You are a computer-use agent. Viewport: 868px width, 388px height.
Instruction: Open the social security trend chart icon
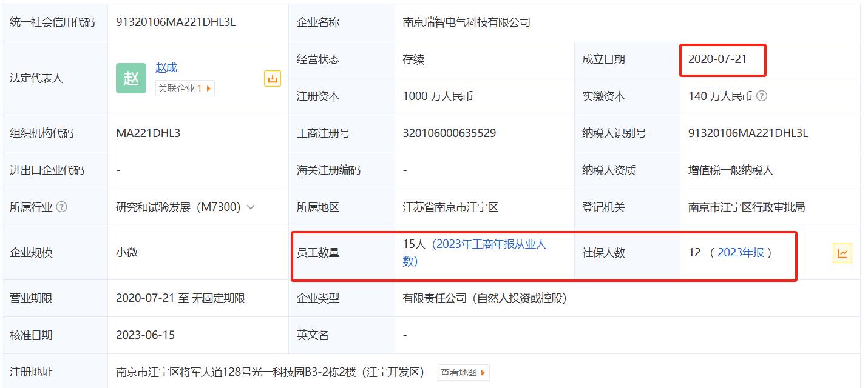point(842,253)
